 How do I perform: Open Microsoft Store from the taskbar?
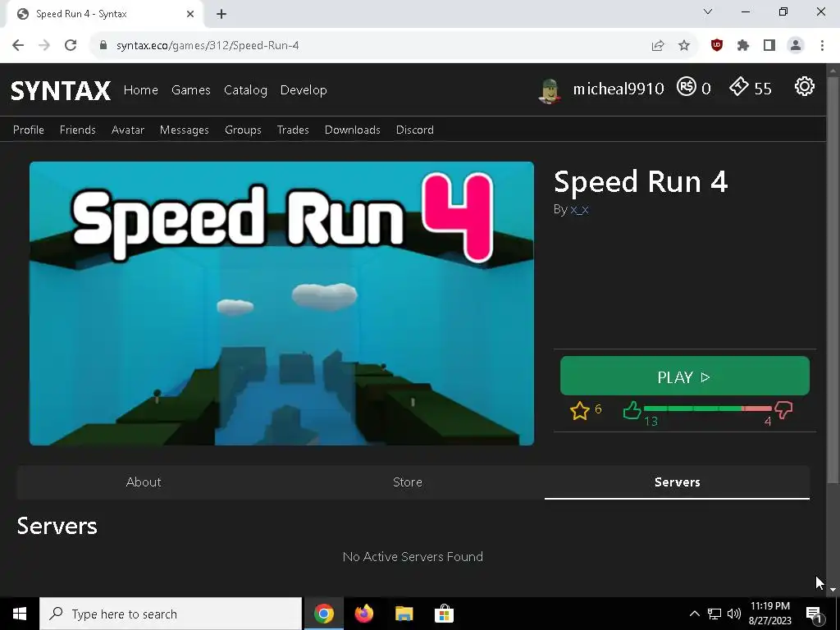[x=444, y=614]
